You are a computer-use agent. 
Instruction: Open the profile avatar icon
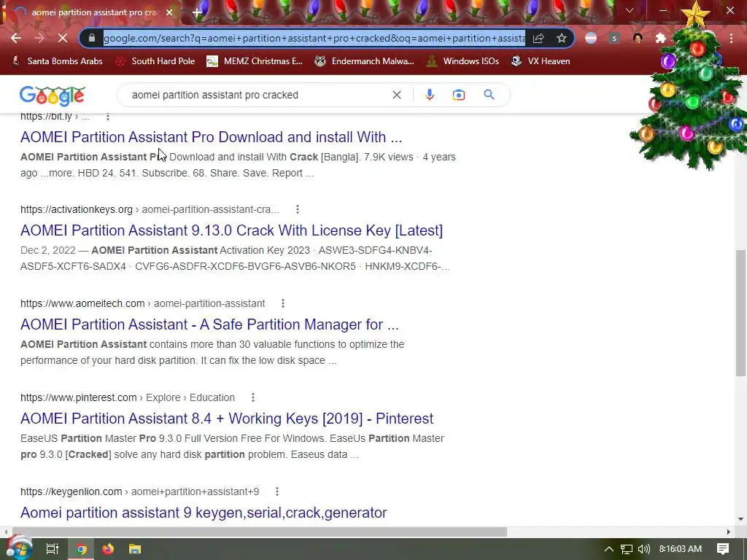(x=638, y=38)
